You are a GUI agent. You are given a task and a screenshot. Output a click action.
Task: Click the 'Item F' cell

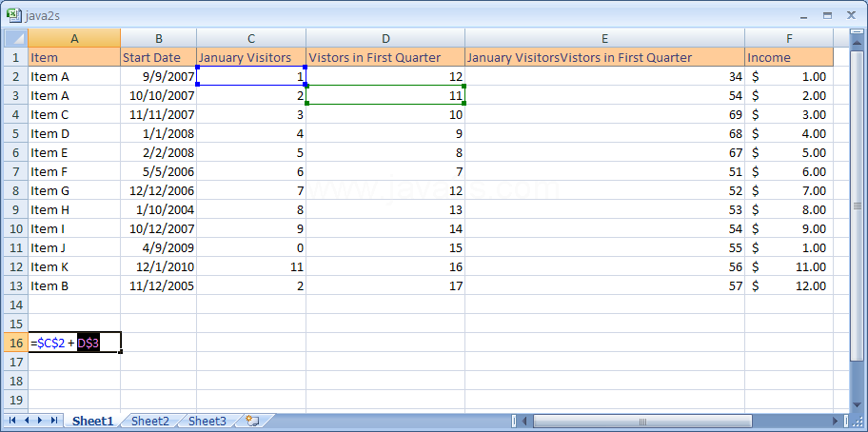[74, 171]
